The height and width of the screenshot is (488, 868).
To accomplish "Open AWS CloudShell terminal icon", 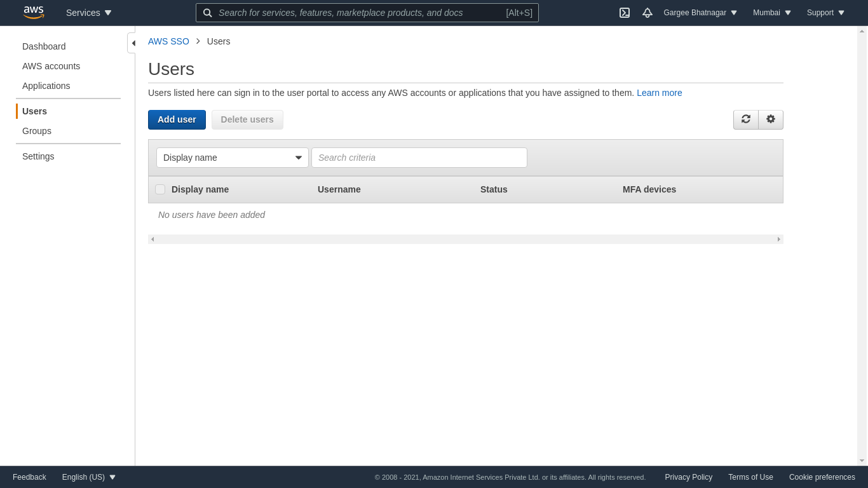I will click(x=625, y=13).
